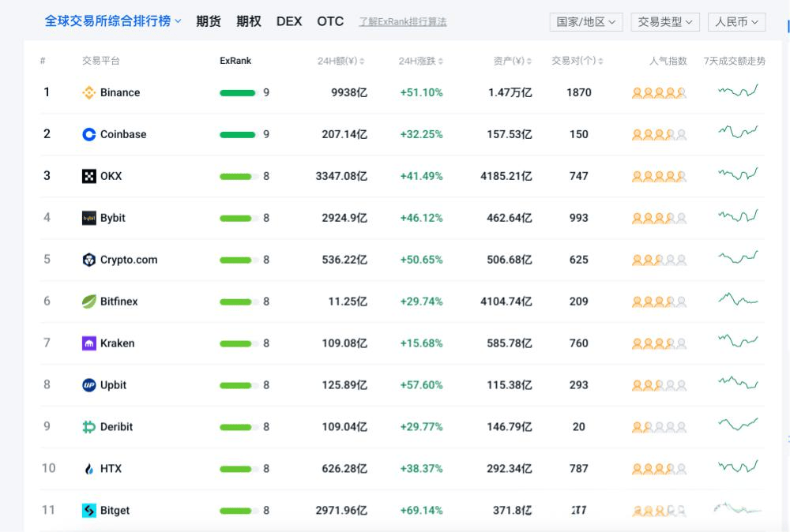Open Deribit exchange name link

[x=116, y=427]
